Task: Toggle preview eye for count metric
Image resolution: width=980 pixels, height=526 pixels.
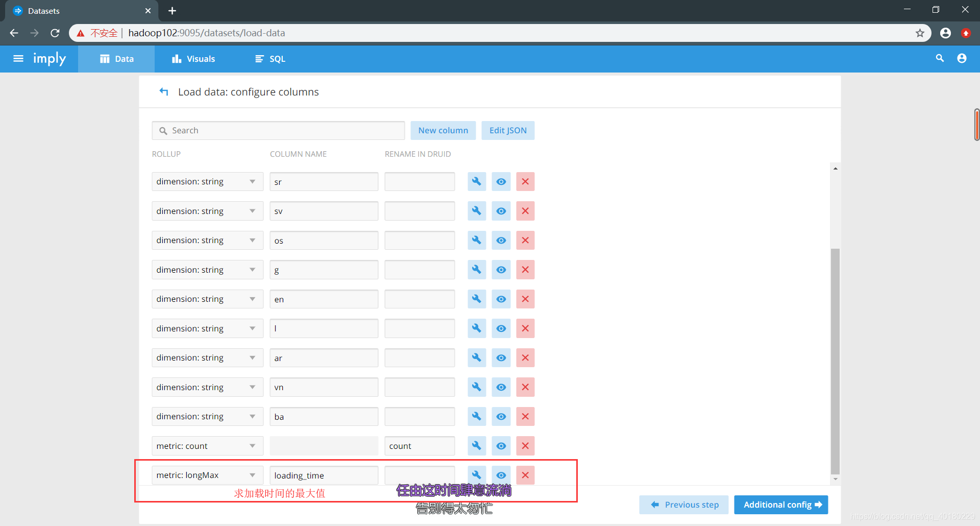Action: pos(501,446)
